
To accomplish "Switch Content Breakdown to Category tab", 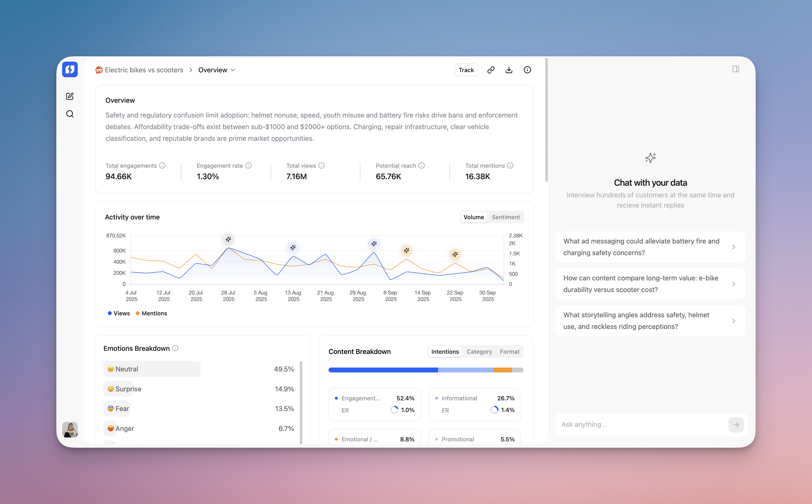I will point(479,352).
